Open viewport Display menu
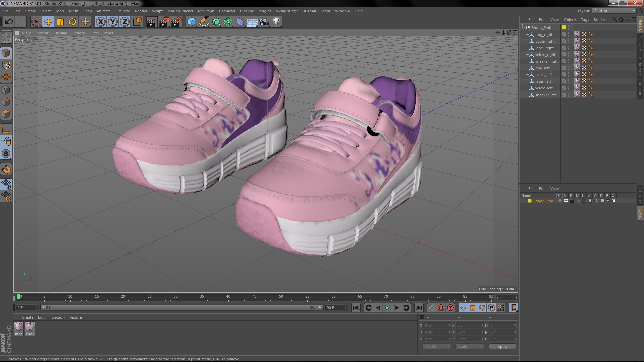The height and width of the screenshot is (362, 644). pyautogui.click(x=60, y=33)
